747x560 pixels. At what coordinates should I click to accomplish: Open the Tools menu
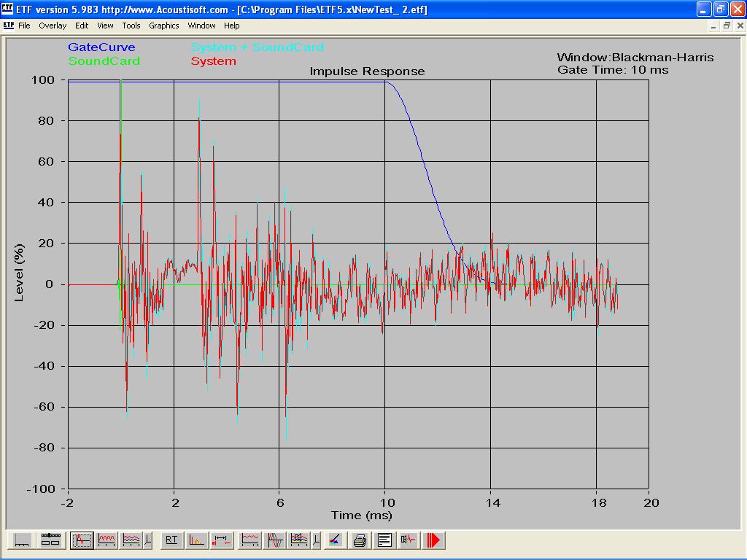pos(131,26)
